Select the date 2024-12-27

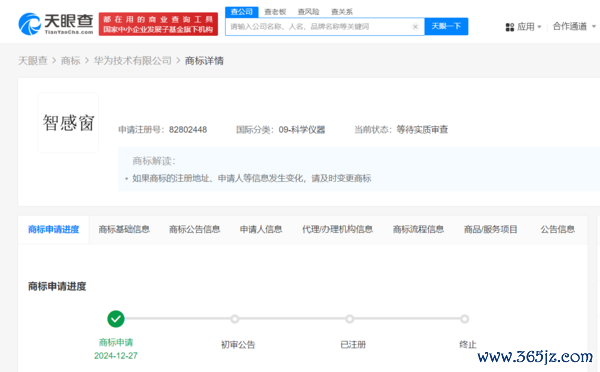(116, 356)
